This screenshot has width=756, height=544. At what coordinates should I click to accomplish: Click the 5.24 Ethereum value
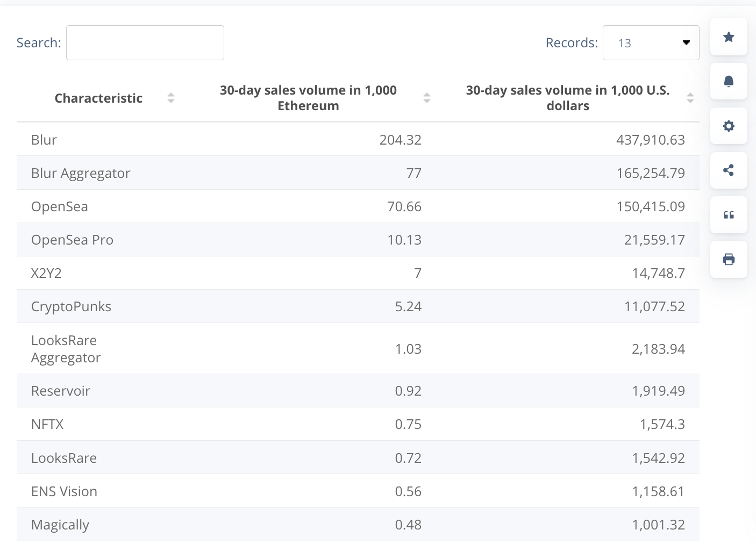pyautogui.click(x=408, y=306)
